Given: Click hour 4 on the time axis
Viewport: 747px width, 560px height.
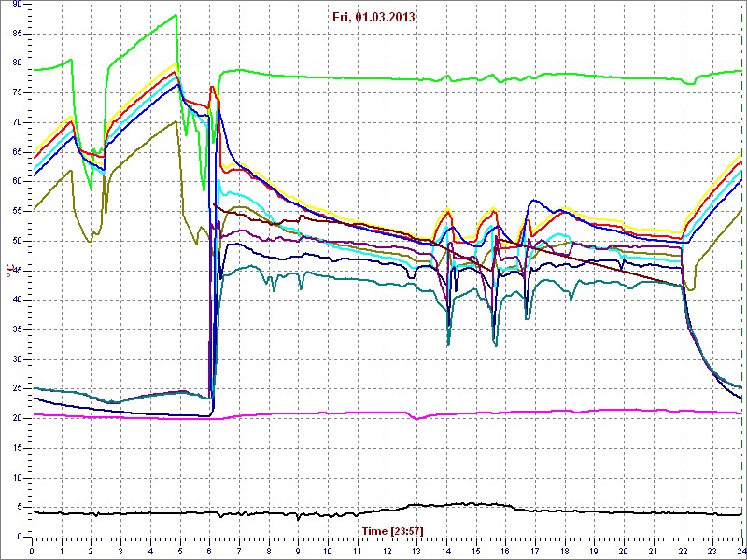Looking at the screenshot, I should 150,551.
